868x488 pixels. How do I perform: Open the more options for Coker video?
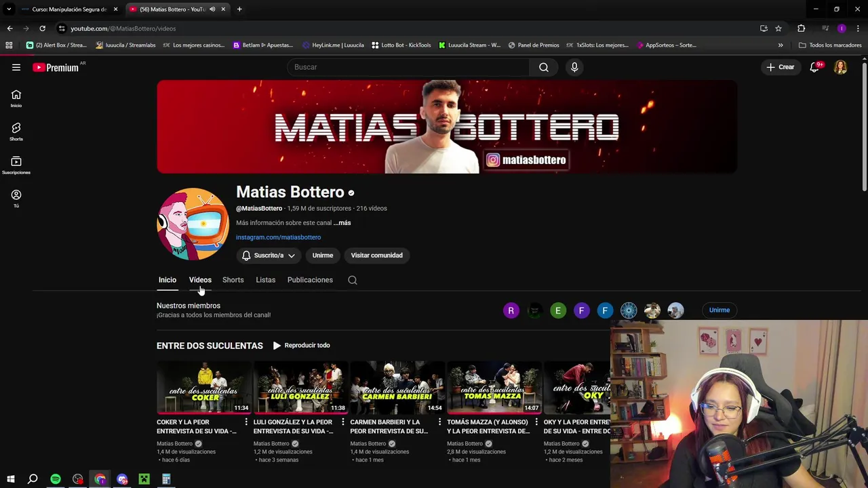click(x=245, y=422)
